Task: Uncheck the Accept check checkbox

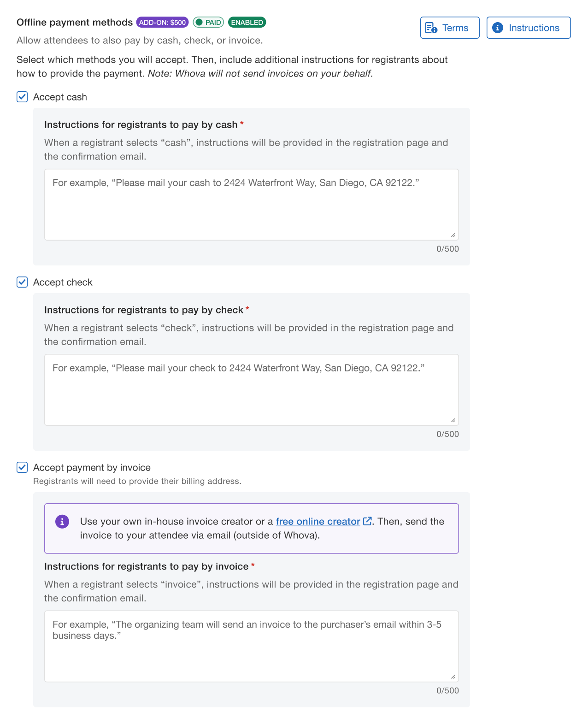Action: [22, 282]
